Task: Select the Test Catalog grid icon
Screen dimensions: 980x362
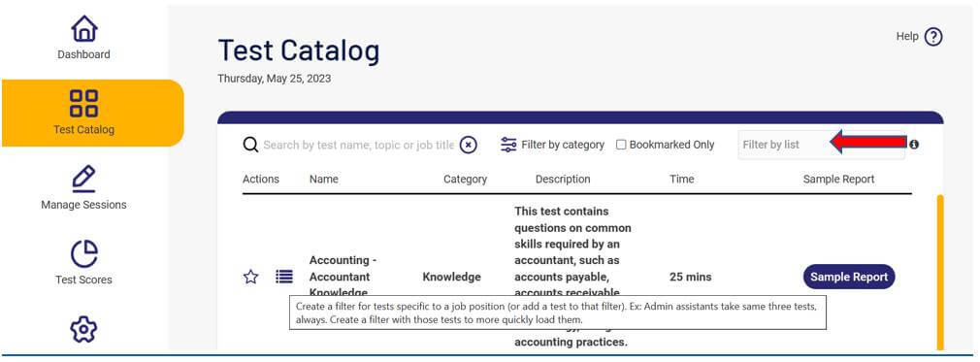Action: [x=83, y=103]
